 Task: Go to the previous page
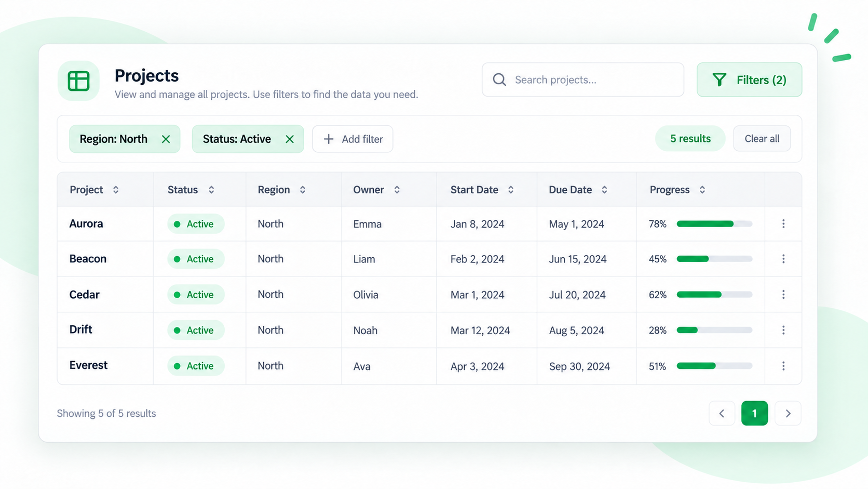722,414
